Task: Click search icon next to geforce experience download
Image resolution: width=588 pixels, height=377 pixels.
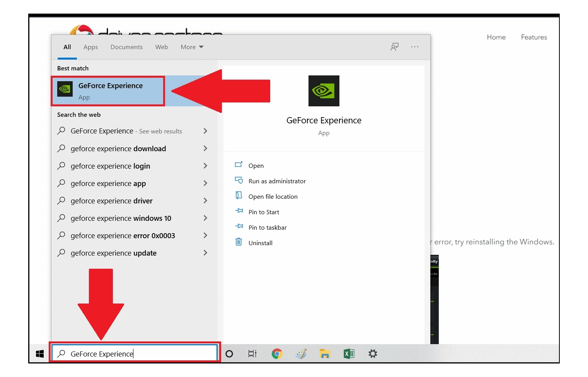Action: [x=61, y=148]
